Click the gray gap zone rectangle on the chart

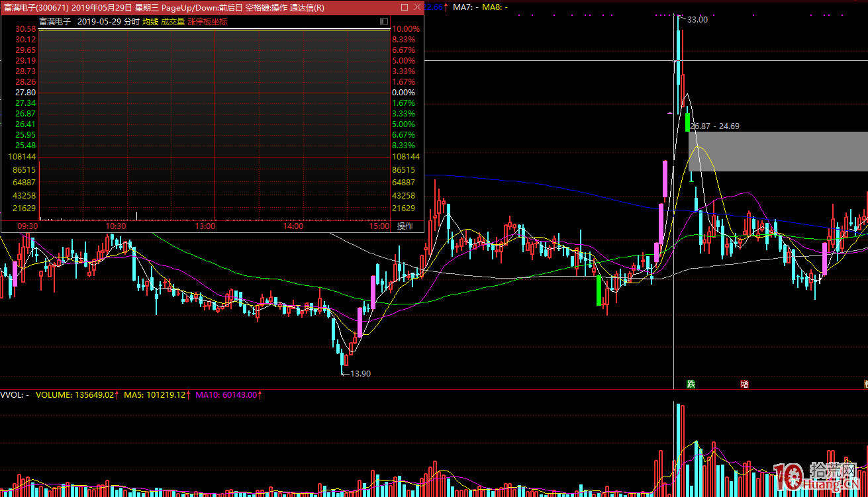(778, 152)
